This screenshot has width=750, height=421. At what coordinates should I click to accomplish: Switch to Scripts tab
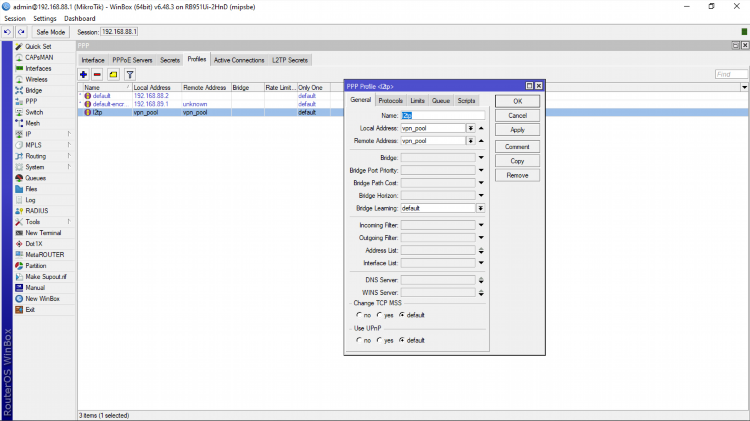click(466, 100)
